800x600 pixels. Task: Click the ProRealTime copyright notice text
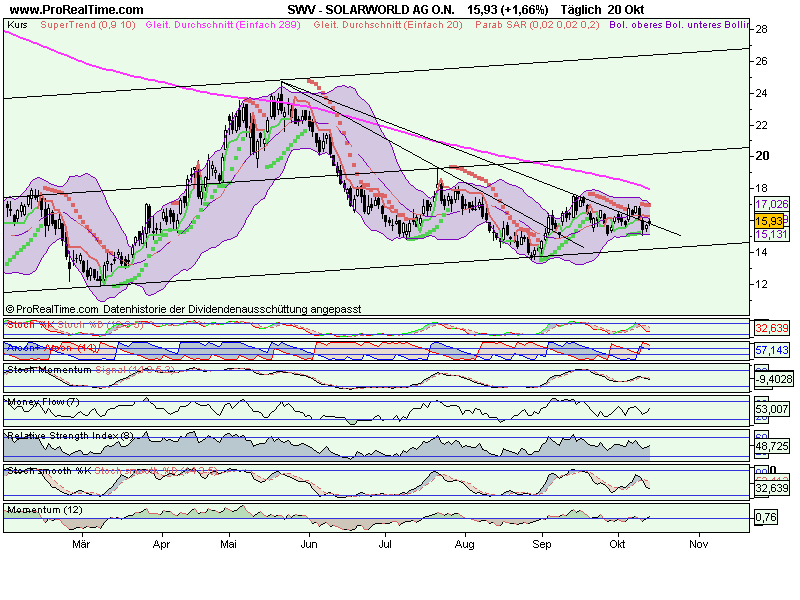[x=182, y=310]
